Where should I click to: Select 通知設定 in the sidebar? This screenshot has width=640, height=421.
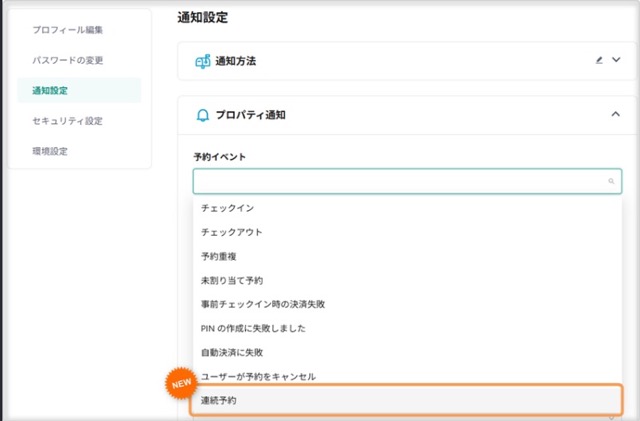click(79, 90)
